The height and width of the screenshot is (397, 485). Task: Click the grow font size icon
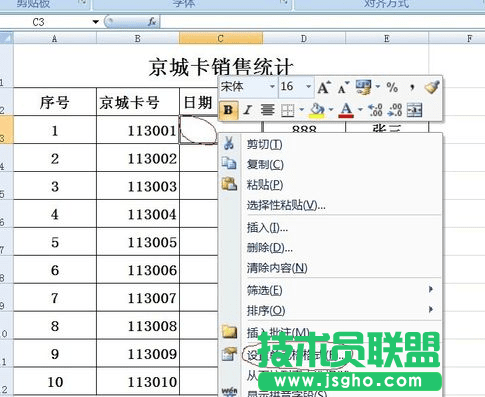click(x=324, y=88)
